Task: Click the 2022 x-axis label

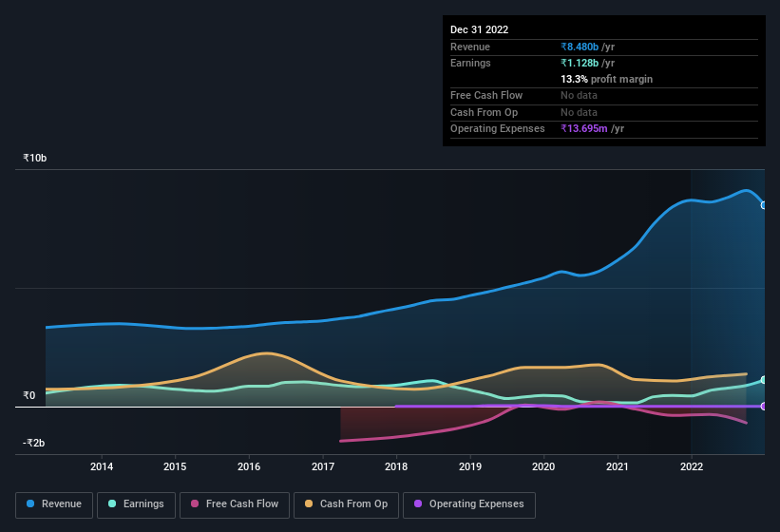Action: 692,466
